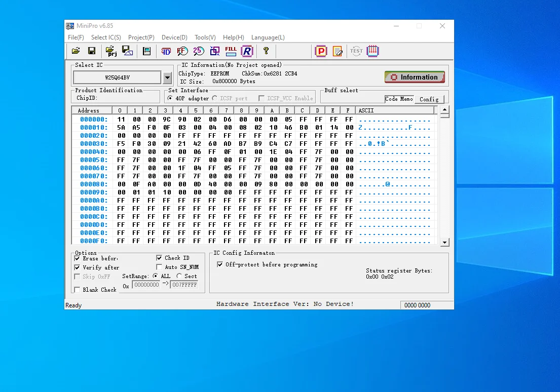
Task: Open the Tools(V) menu
Action: (x=205, y=37)
